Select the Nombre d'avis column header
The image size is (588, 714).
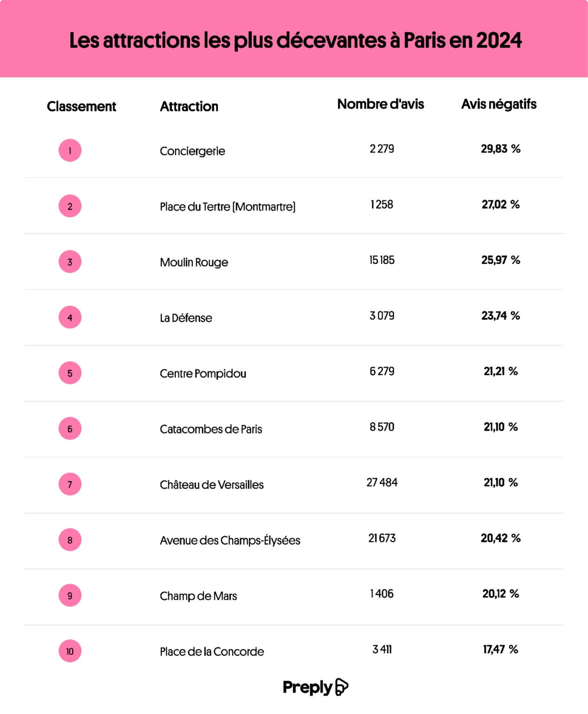click(x=381, y=104)
